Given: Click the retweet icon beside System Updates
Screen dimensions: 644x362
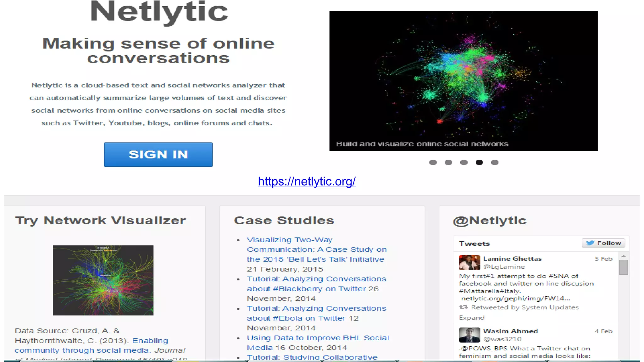Looking at the screenshot, I should pyautogui.click(x=464, y=307).
